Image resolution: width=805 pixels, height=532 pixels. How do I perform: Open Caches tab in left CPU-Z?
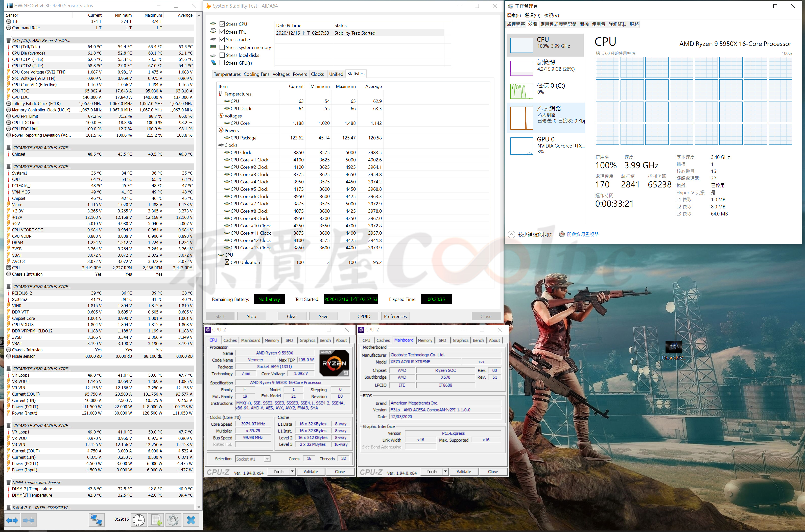(x=230, y=340)
